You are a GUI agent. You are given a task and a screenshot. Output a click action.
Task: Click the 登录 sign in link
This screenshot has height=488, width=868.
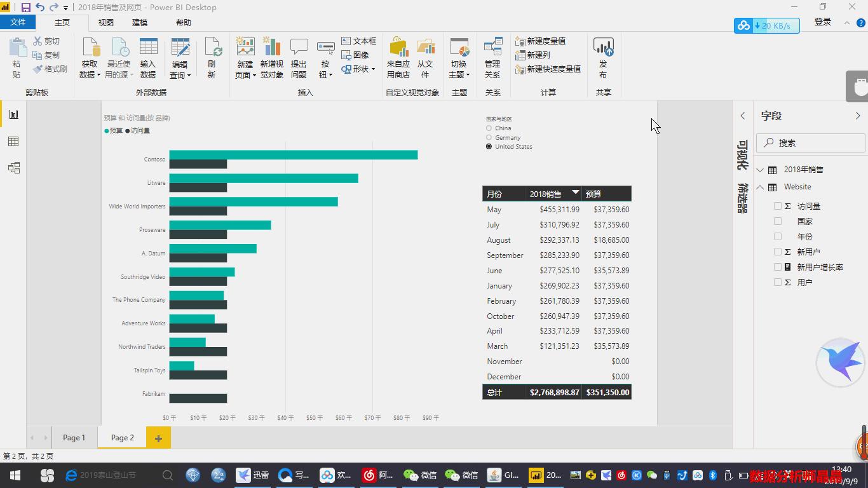(x=823, y=22)
